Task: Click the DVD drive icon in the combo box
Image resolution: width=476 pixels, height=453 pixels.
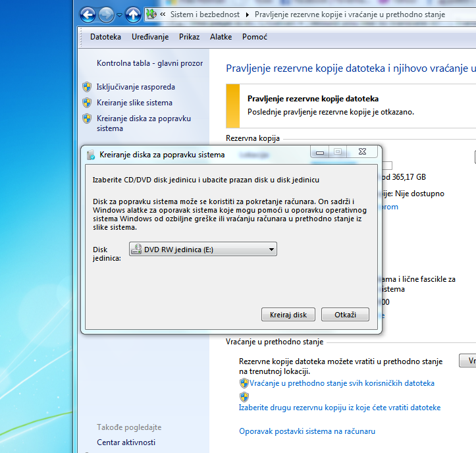Action: tap(136, 249)
